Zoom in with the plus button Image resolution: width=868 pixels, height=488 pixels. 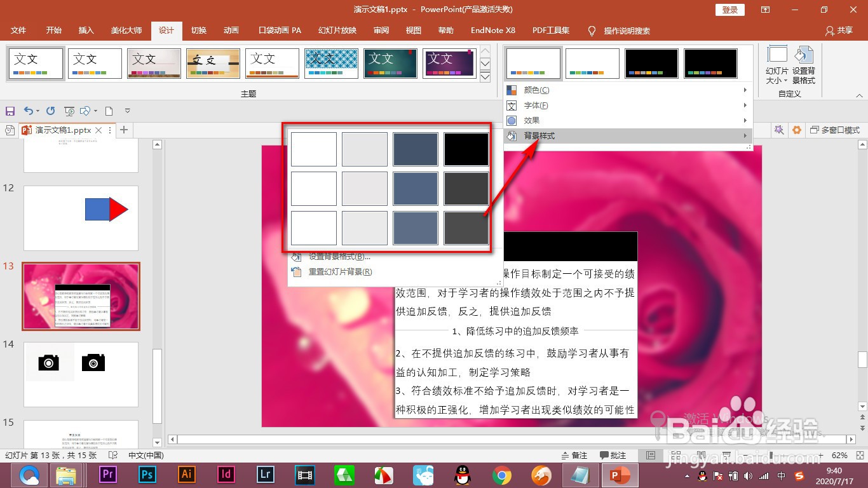coord(822,456)
